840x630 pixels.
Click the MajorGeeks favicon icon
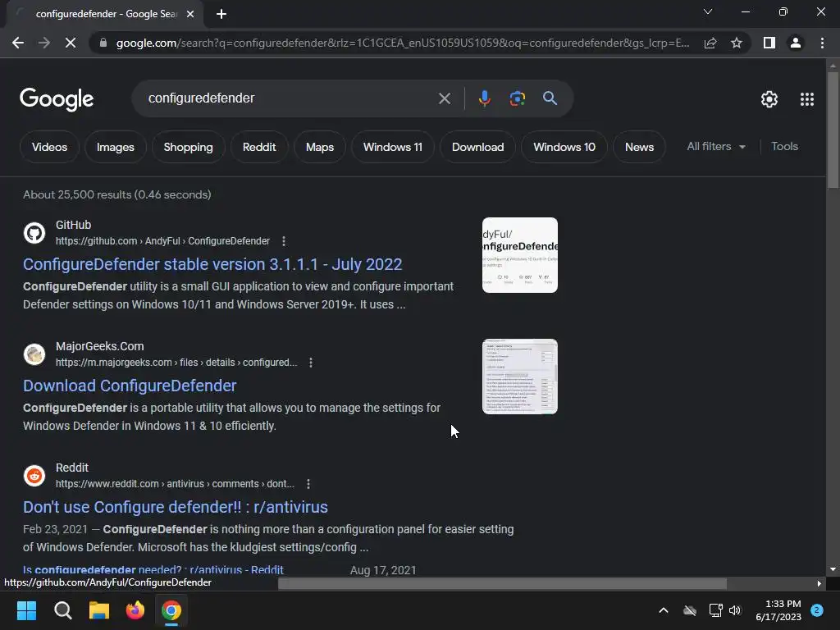click(x=34, y=354)
